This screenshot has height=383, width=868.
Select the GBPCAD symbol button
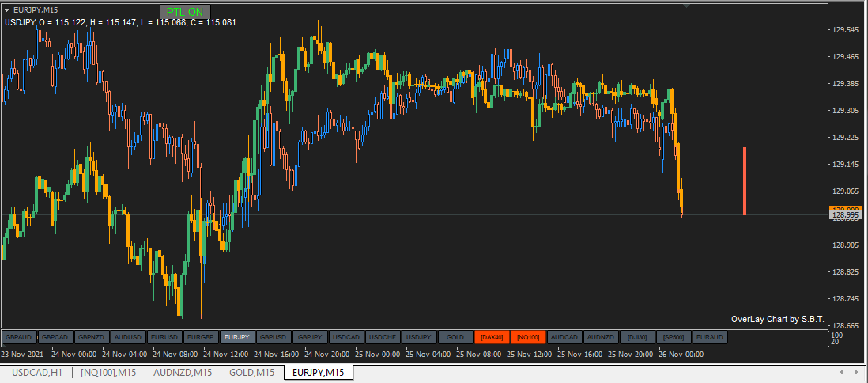pos(56,337)
